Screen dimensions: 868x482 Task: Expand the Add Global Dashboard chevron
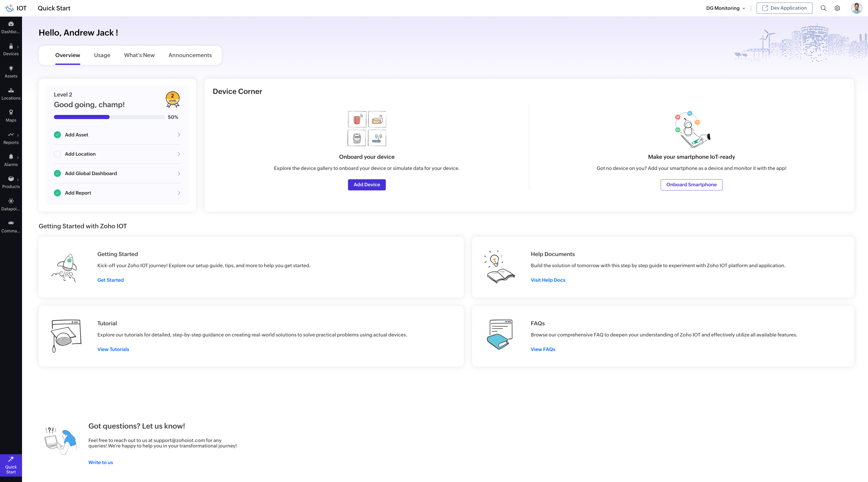coord(179,173)
